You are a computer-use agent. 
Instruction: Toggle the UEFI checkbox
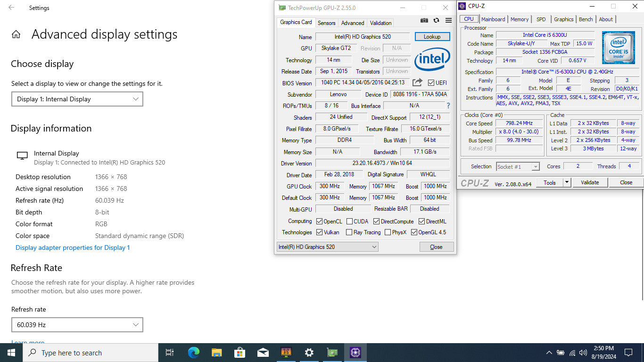(x=431, y=83)
